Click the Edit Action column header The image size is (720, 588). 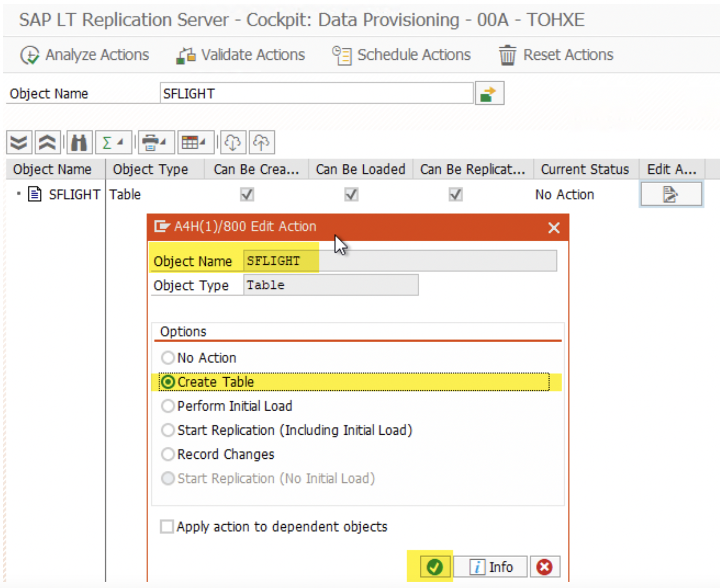672,169
